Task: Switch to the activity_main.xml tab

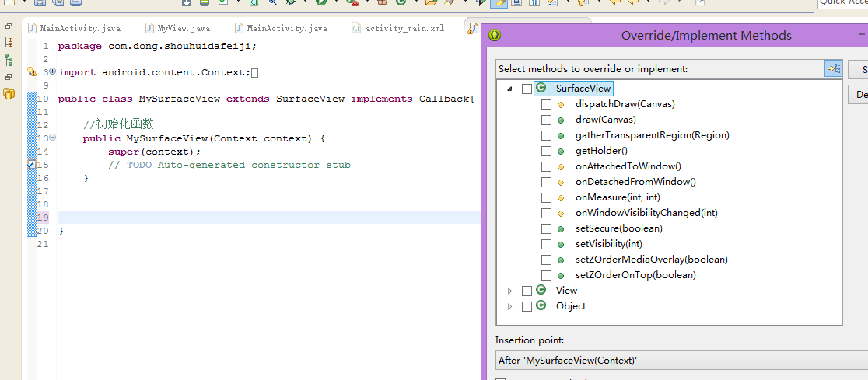Action: (398, 28)
